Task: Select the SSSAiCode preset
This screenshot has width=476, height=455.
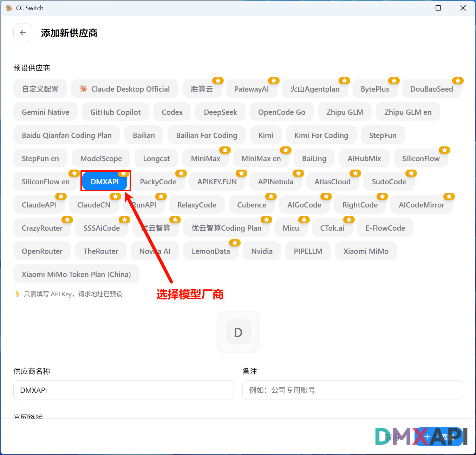Action: (102, 228)
